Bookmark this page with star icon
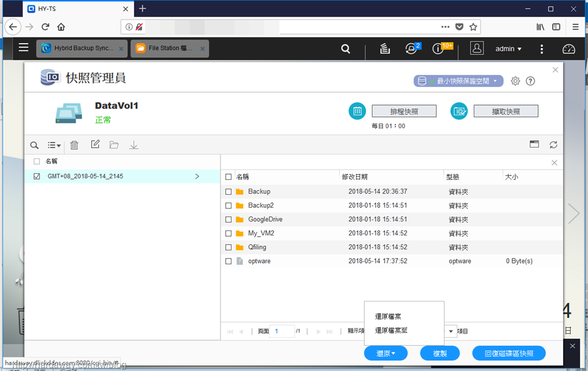The width and height of the screenshot is (588, 371). pyautogui.click(x=473, y=27)
